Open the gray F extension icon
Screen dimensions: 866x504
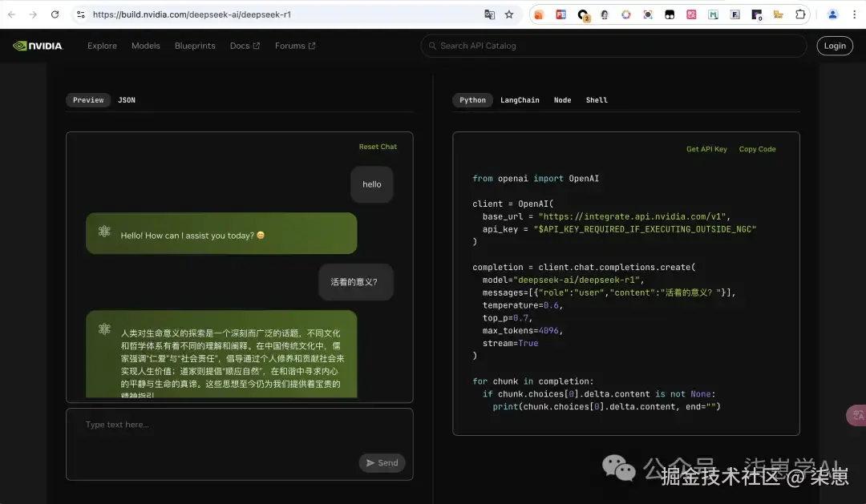(734, 14)
